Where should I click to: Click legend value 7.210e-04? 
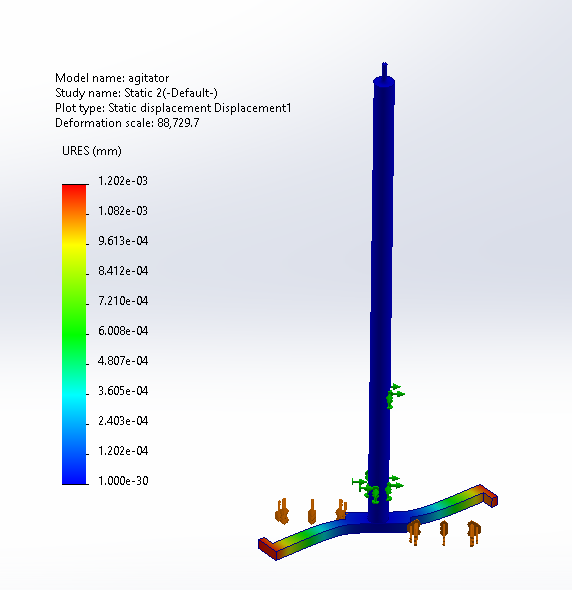pyautogui.click(x=123, y=301)
